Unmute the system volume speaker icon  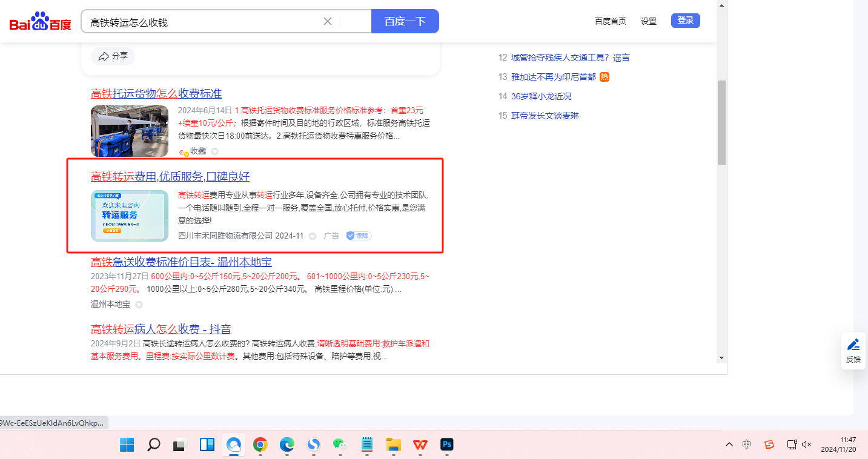pyautogui.click(x=806, y=444)
